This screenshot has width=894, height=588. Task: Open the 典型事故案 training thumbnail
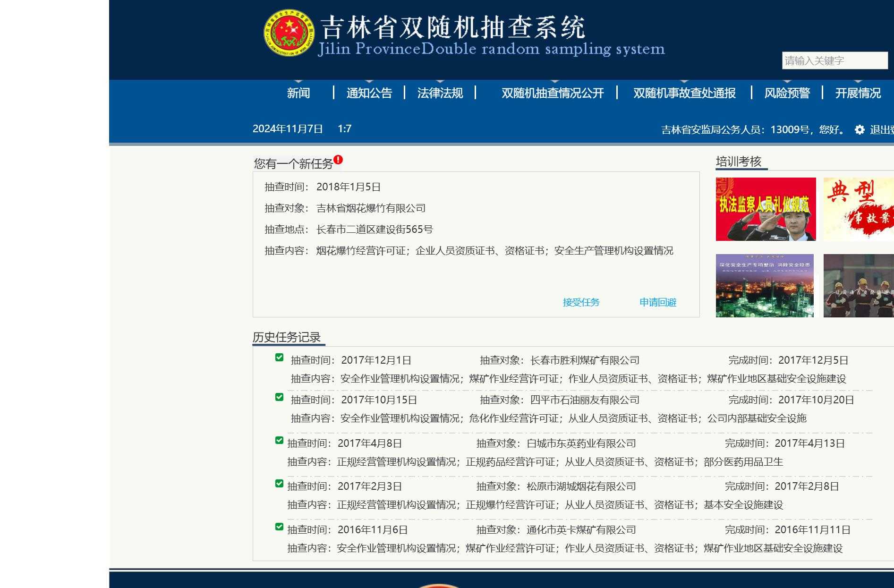(x=858, y=208)
